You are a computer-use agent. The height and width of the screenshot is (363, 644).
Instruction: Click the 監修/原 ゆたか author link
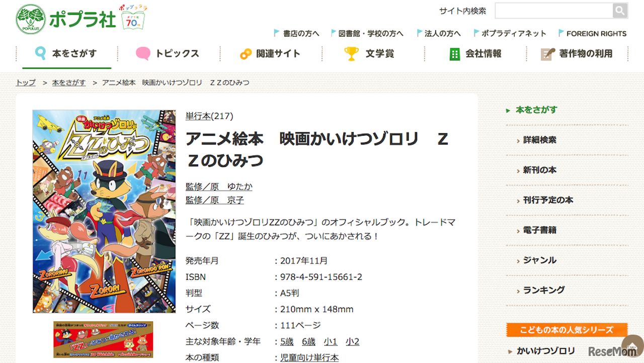pyautogui.click(x=219, y=186)
